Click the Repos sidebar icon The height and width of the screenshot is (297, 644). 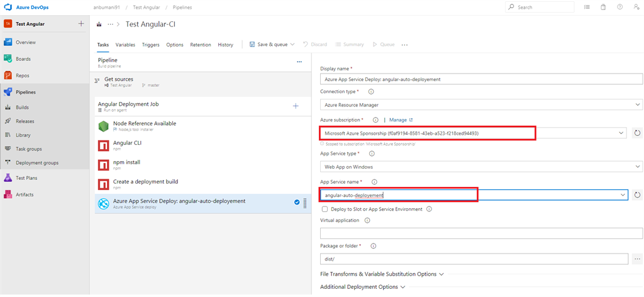coord(8,76)
